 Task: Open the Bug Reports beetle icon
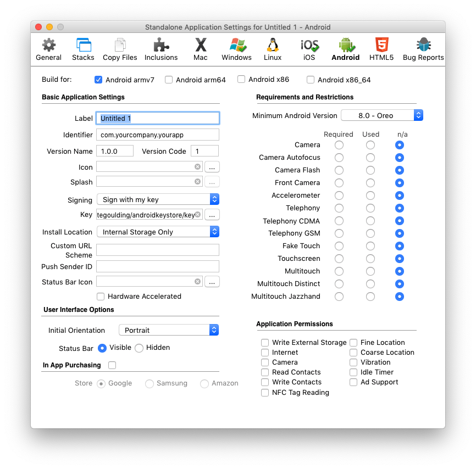click(423, 45)
